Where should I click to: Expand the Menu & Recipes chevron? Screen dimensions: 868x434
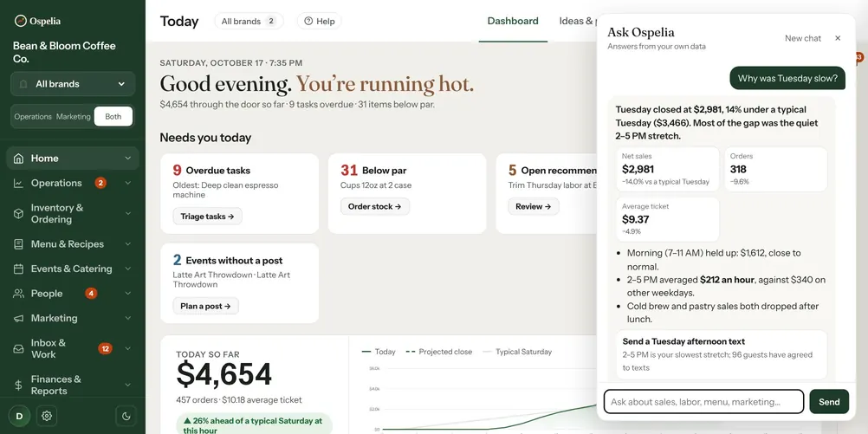pyautogui.click(x=128, y=244)
